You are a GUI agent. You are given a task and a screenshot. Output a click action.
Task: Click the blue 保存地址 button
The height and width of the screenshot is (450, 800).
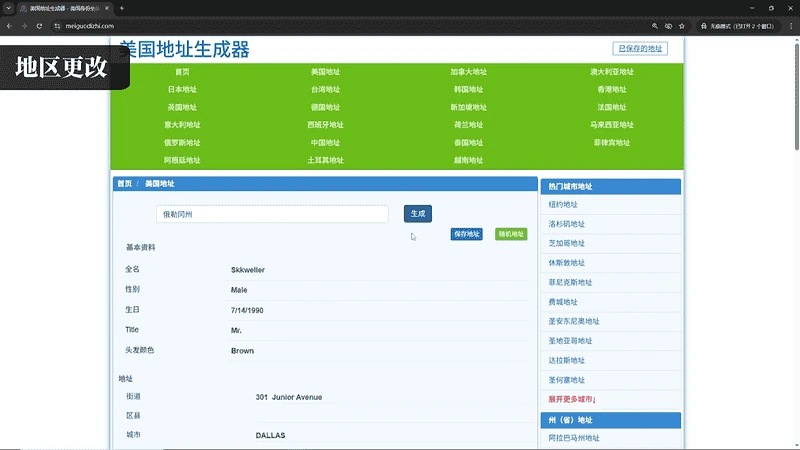click(x=466, y=234)
